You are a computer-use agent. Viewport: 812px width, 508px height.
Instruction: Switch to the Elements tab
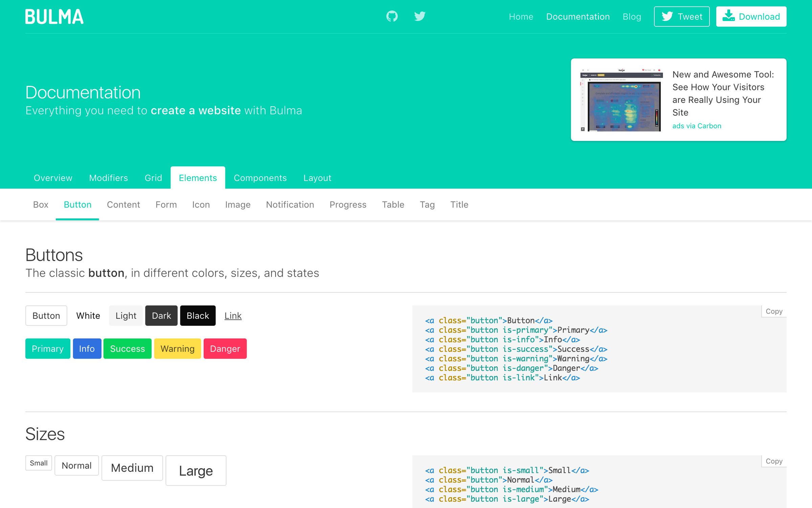point(198,178)
